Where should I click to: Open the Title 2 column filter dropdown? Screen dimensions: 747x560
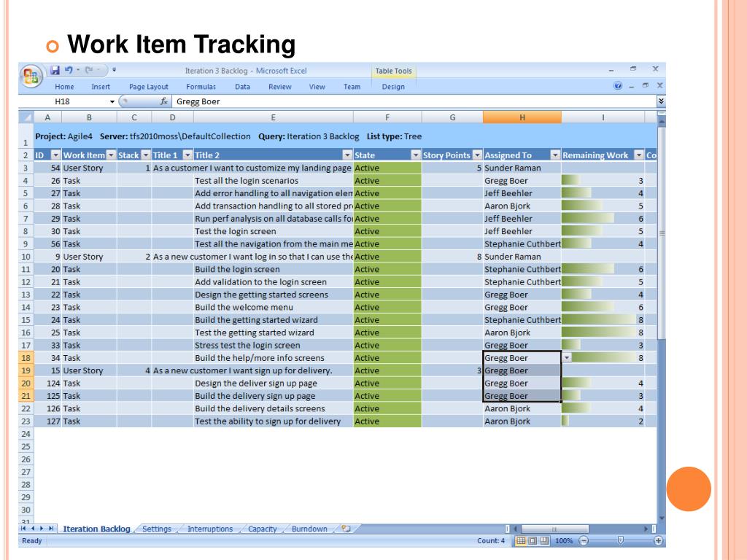[347, 155]
